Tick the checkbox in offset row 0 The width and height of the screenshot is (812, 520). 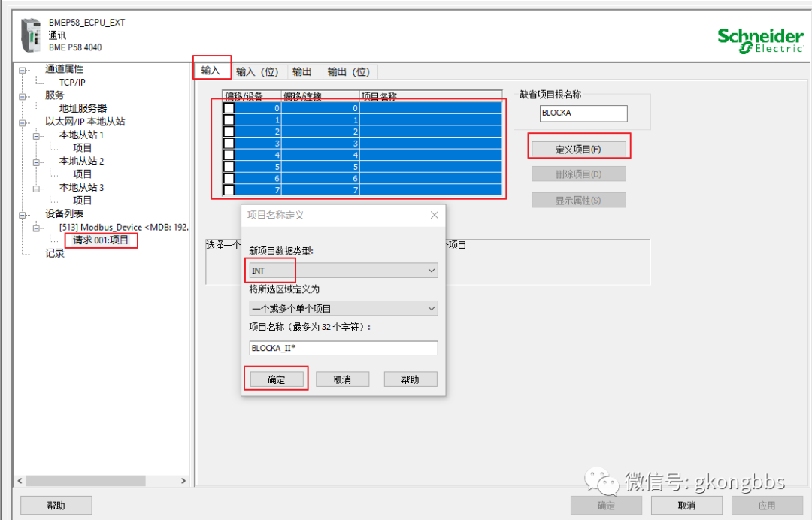point(229,108)
